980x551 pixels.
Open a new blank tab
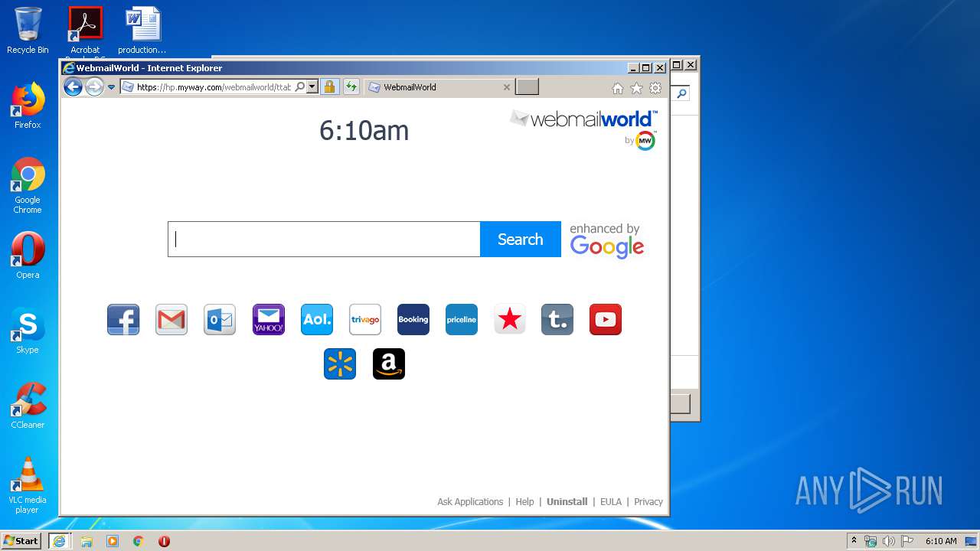pos(528,86)
